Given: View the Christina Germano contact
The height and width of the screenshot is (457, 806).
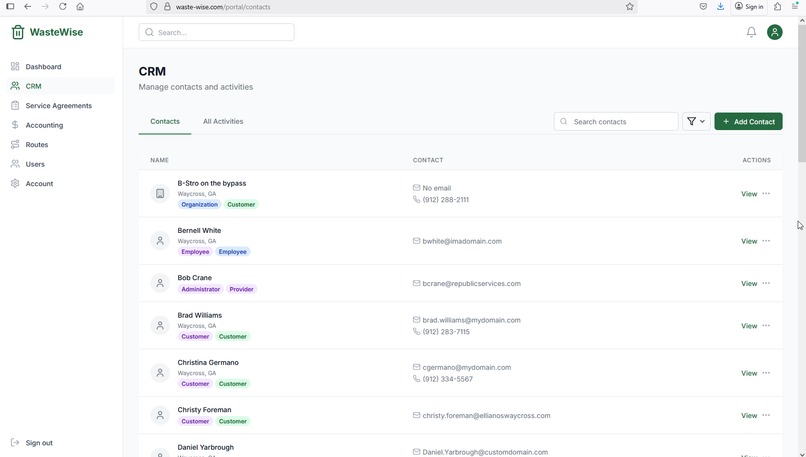Looking at the screenshot, I should (749, 373).
